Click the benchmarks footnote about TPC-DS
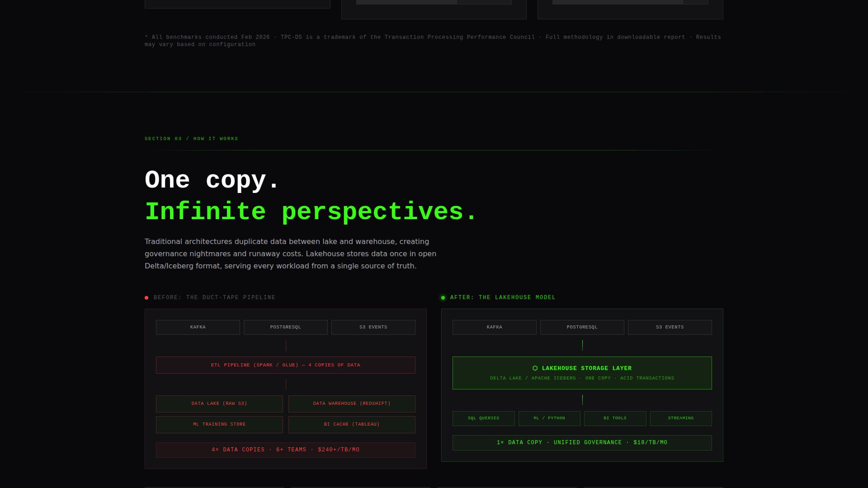 [x=433, y=41]
